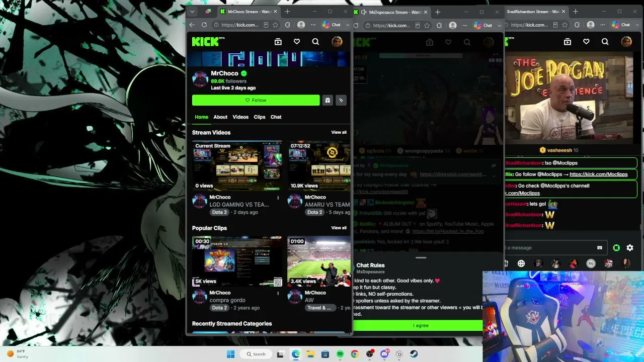644x362 pixels.
Task: Open the Clips tab on MrChoco's channel
Action: click(x=260, y=117)
